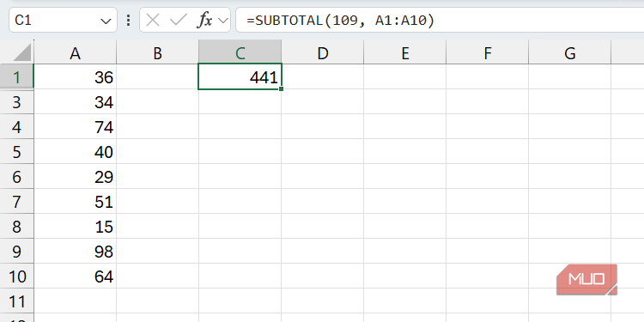Screen dimensions: 644x322
Task: Click cell containing 15
Action: pyautogui.click(x=76, y=227)
